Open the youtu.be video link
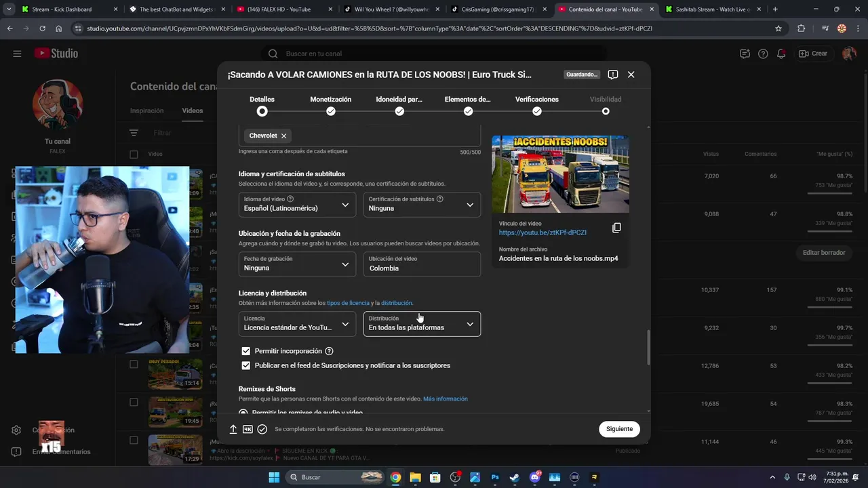 (x=542, y=232)
